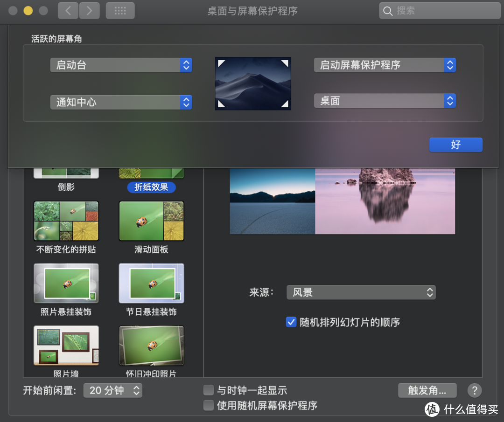Select the 照片悬挂装饰 screen saver
Image resolution: width=504 pixels, height=422 pixels.
tap(66, 283)
